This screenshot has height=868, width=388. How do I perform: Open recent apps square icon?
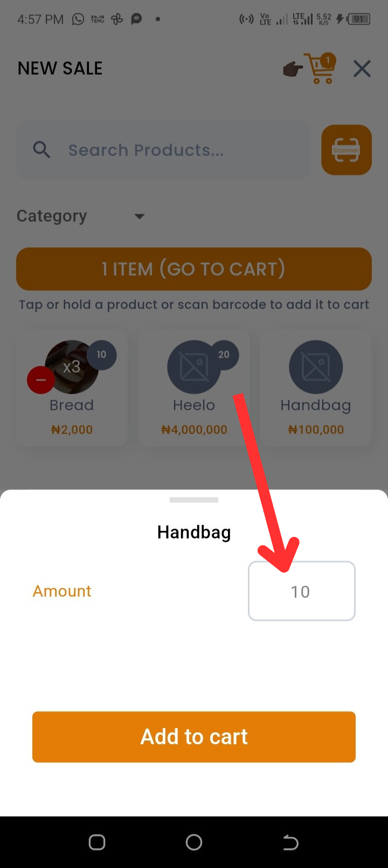97,842
